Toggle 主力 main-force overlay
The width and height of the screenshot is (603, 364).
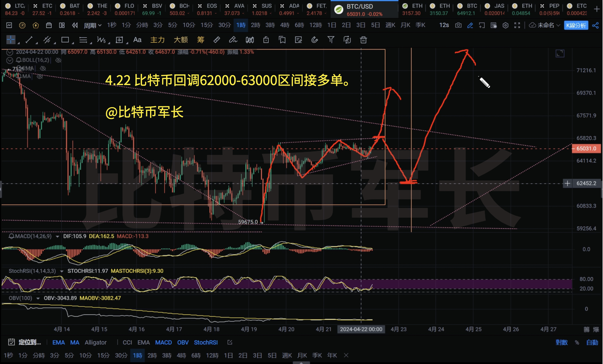click(158, 40)
